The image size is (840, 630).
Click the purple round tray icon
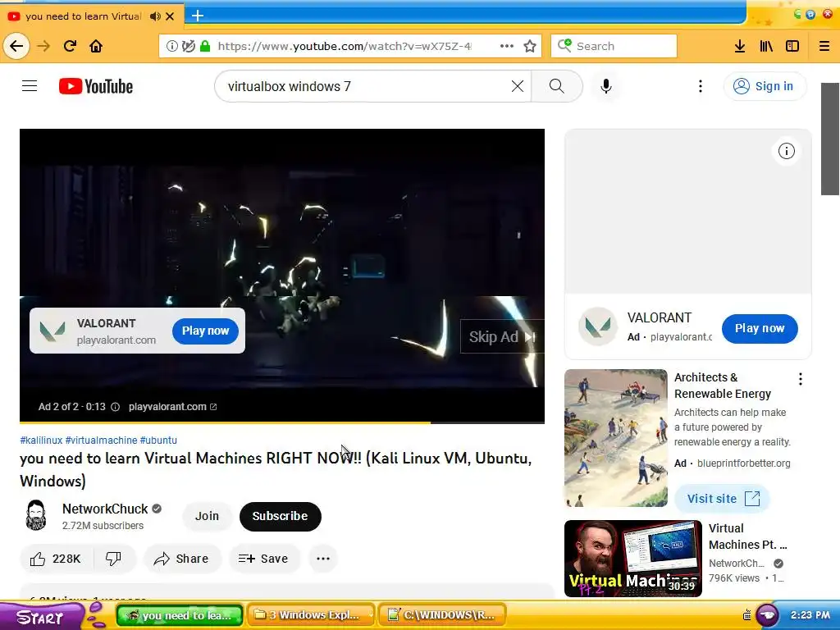click(767, 615)
